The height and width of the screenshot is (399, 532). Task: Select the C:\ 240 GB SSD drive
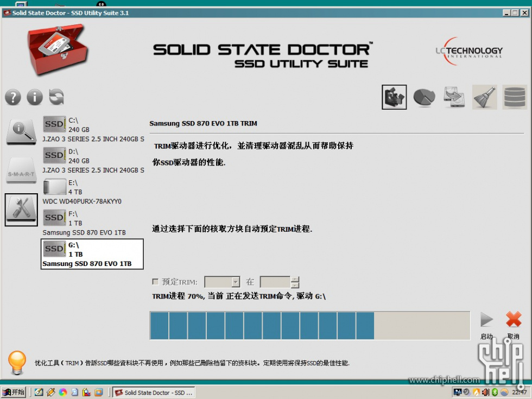pyautogui.click(x=93, y=130)
